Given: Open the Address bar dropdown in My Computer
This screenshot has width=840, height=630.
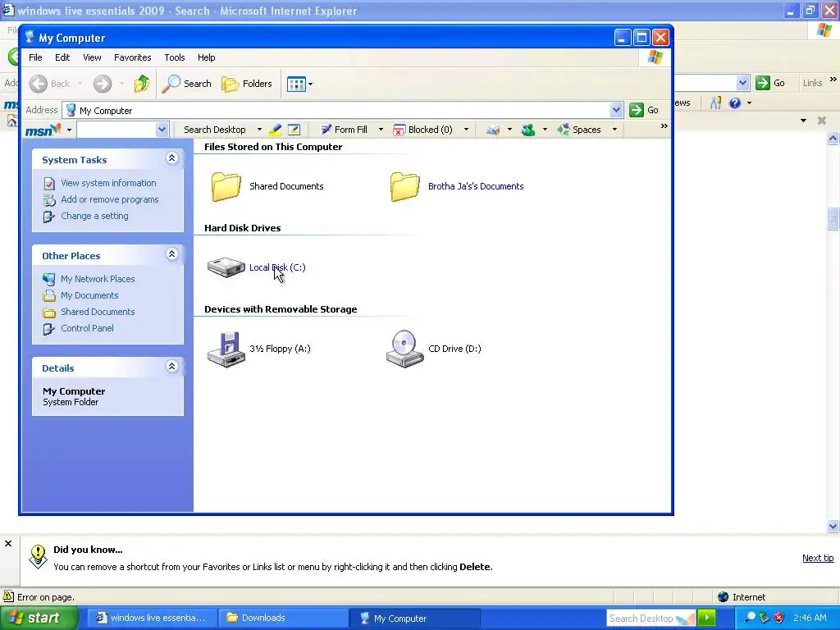Looking at the screenshot, I should coord(616,111).
